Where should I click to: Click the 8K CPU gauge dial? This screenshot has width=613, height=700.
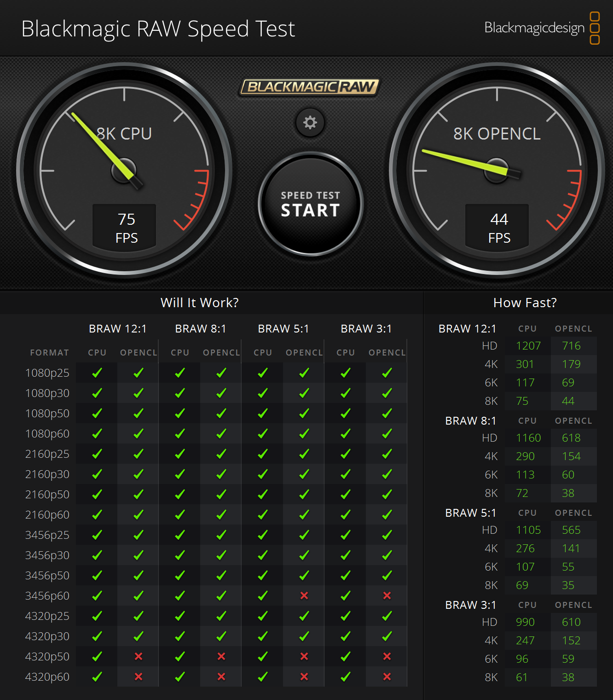124,170
